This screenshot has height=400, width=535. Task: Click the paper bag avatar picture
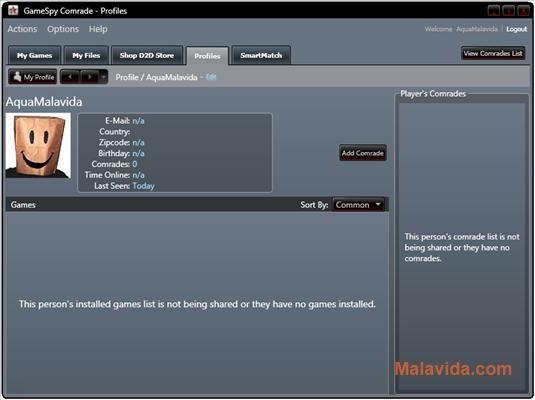pyautogui.click(x=38, y=146)
